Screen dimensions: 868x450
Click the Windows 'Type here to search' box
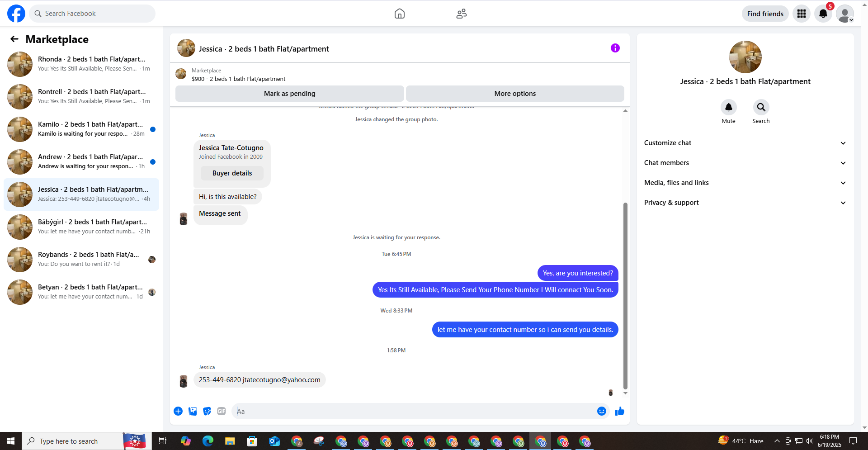coord(72,441)
